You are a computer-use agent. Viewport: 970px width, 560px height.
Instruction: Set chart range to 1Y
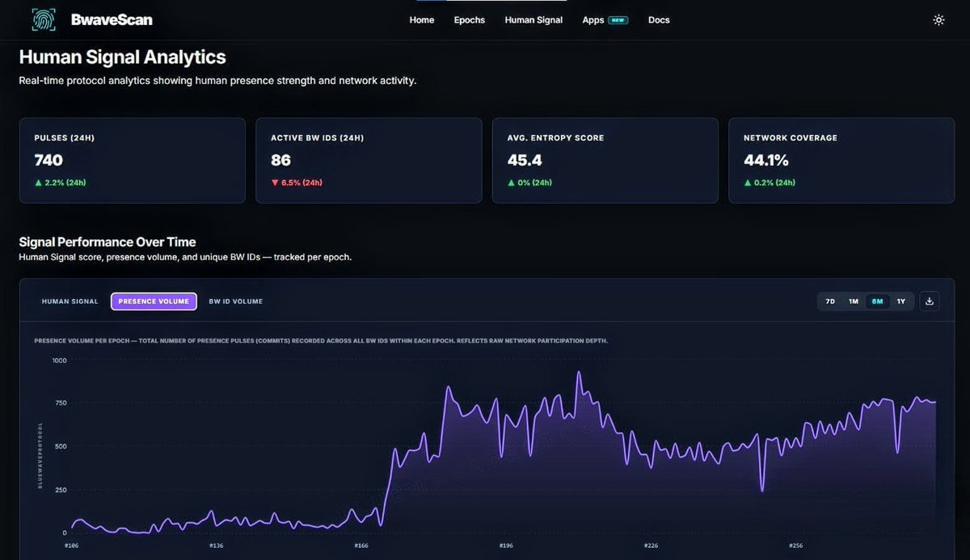tap(901, 301)
